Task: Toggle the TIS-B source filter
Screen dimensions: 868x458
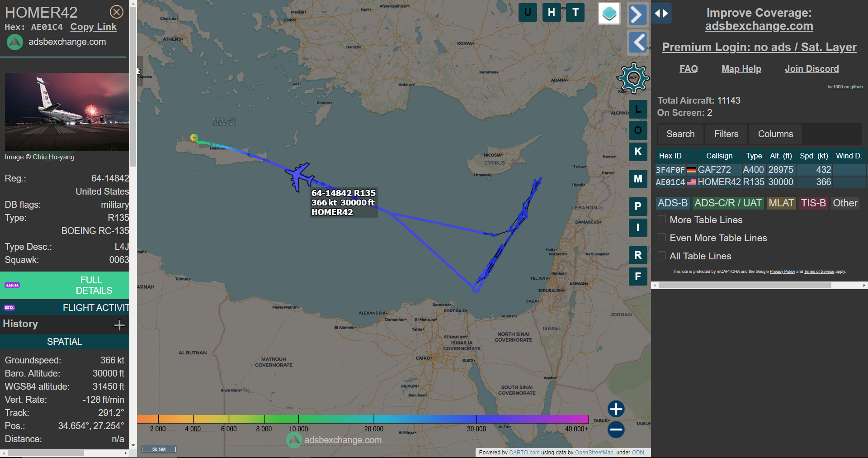Action: coord(813,203)
